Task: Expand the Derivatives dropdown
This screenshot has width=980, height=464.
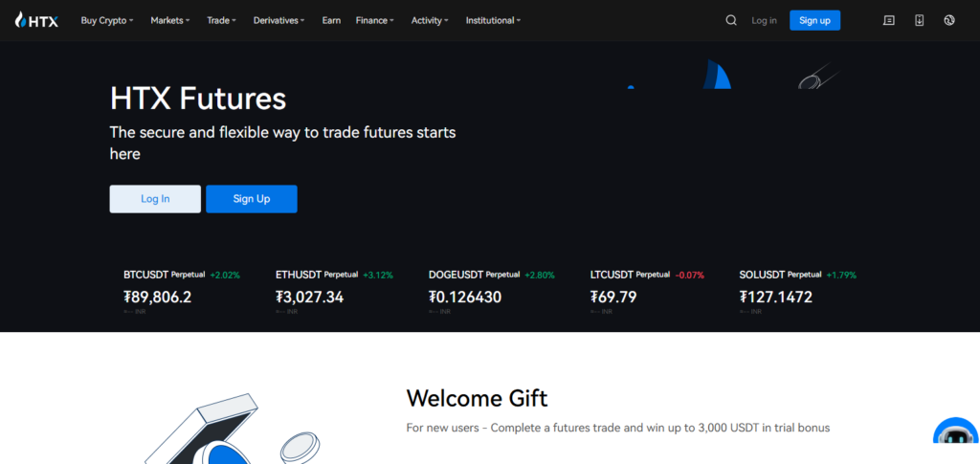Action: click(278, 21)
